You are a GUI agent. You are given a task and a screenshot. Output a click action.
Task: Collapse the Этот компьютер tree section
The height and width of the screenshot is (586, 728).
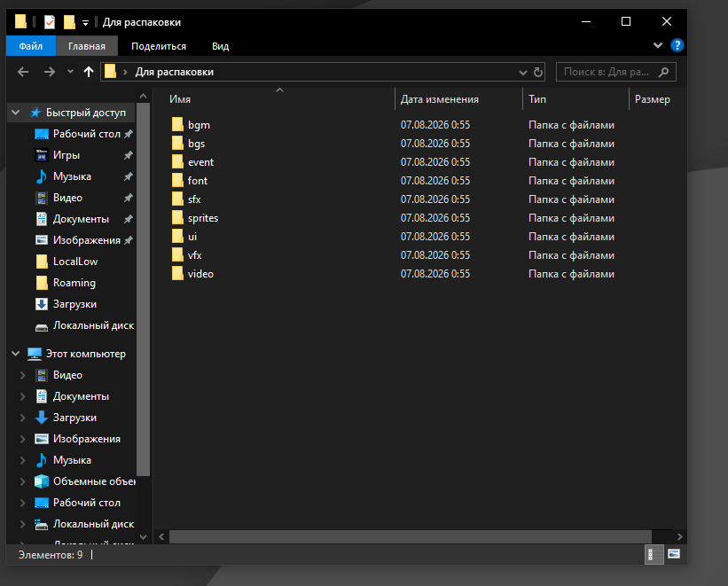coord(16,354)
